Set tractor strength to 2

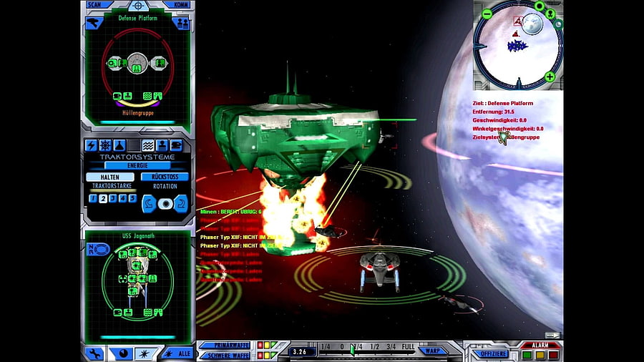(102, 198)
